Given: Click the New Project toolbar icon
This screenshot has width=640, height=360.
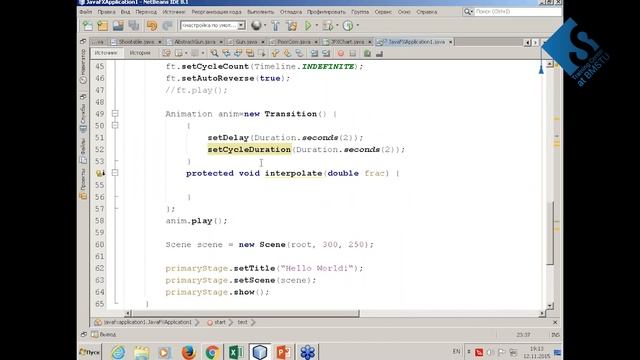Looking at the screenshot, I should coord(102,26).
